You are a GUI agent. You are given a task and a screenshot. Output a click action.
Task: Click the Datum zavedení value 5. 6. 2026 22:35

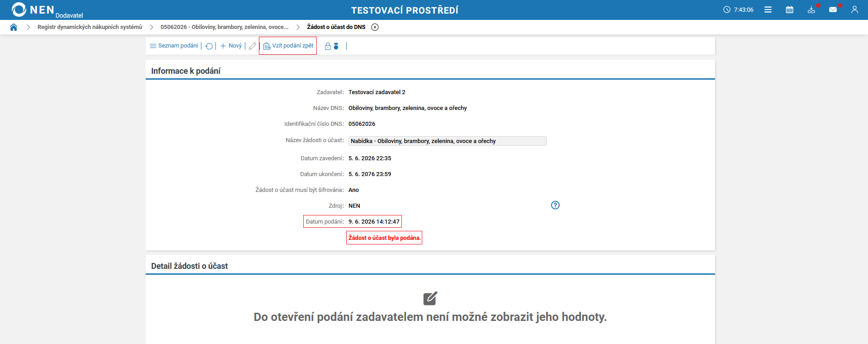point(370,158)
